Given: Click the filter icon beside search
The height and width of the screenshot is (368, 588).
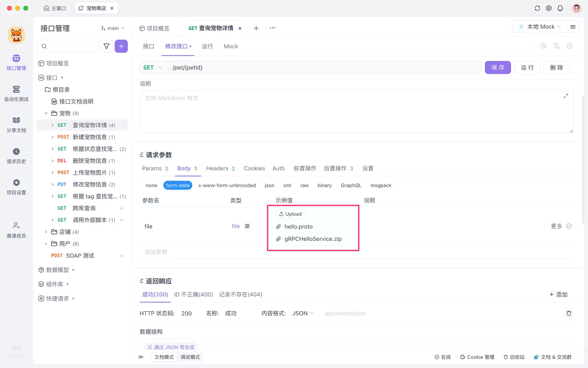Looking at the screenshot, I should pyautogui.click(x=106, y=46).
